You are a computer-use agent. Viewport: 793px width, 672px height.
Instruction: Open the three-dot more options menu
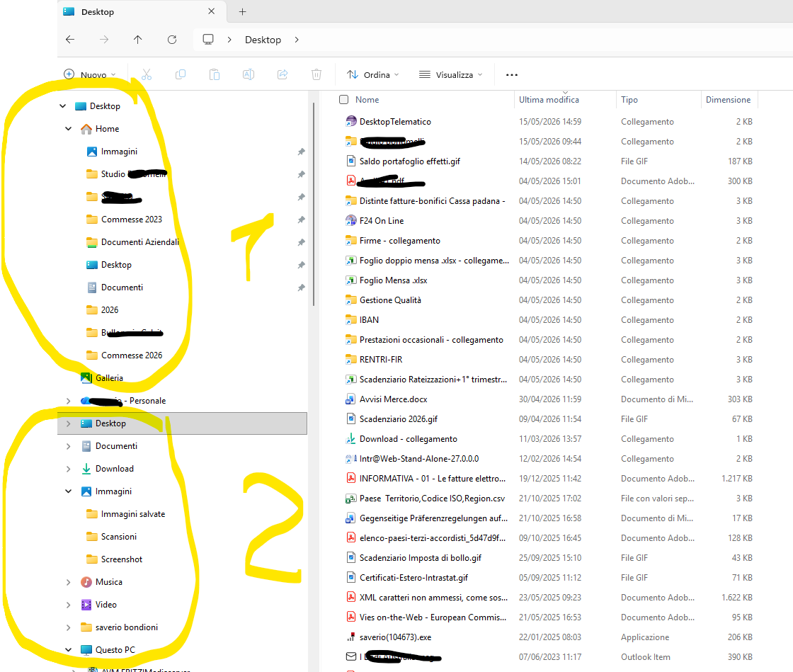[x=512, y=75]
